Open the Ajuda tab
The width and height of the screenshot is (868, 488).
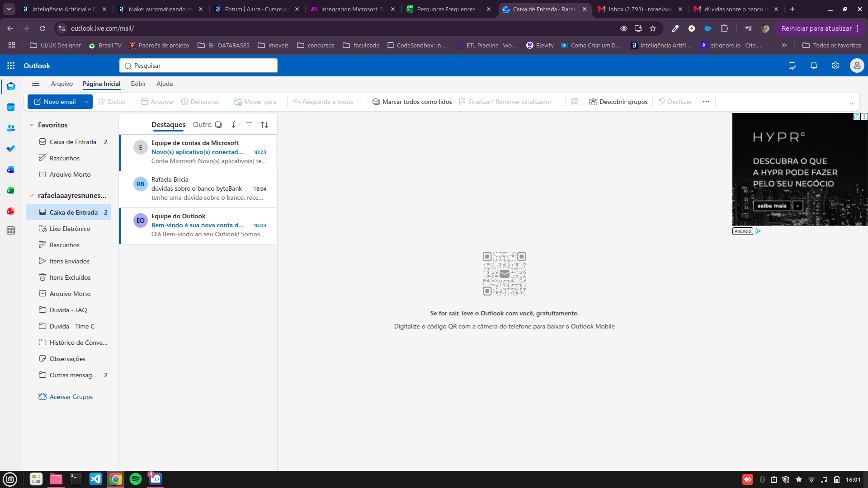pyautogui.click(x=165, y=84)
